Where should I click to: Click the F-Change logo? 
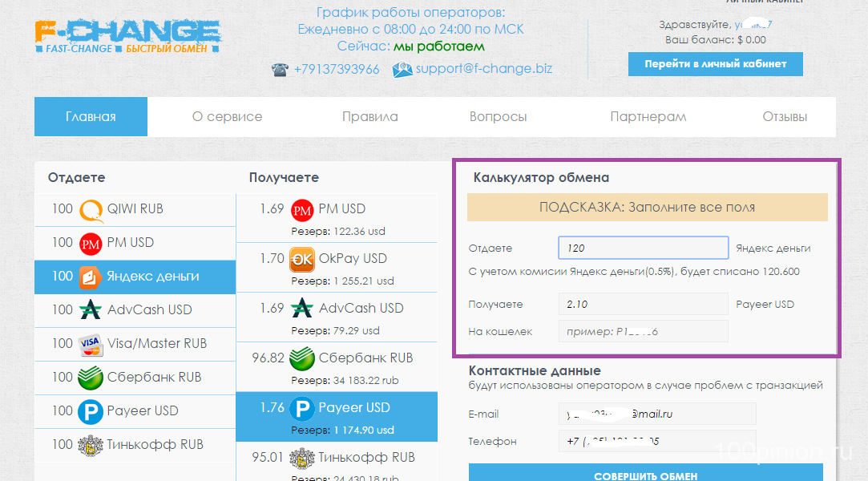point(128,36)
